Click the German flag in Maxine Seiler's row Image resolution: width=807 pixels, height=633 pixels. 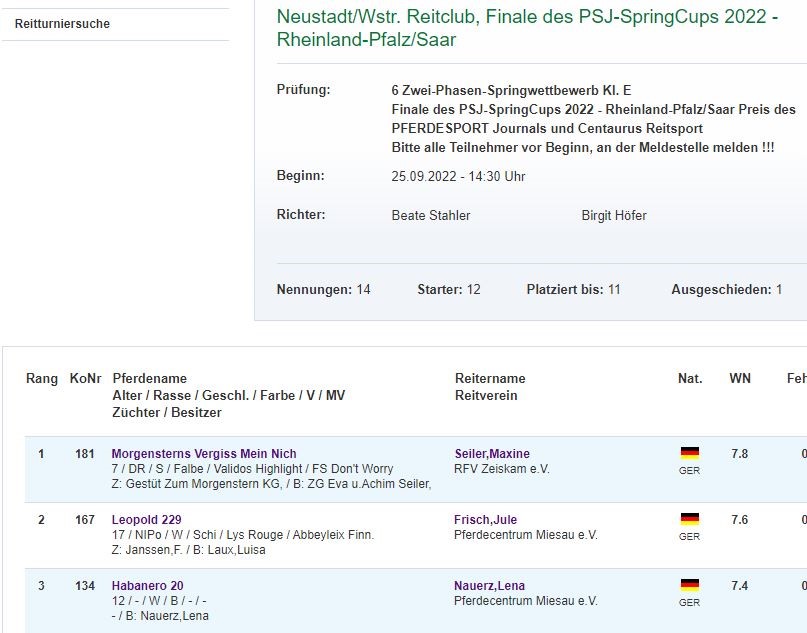tap(689, 453)
